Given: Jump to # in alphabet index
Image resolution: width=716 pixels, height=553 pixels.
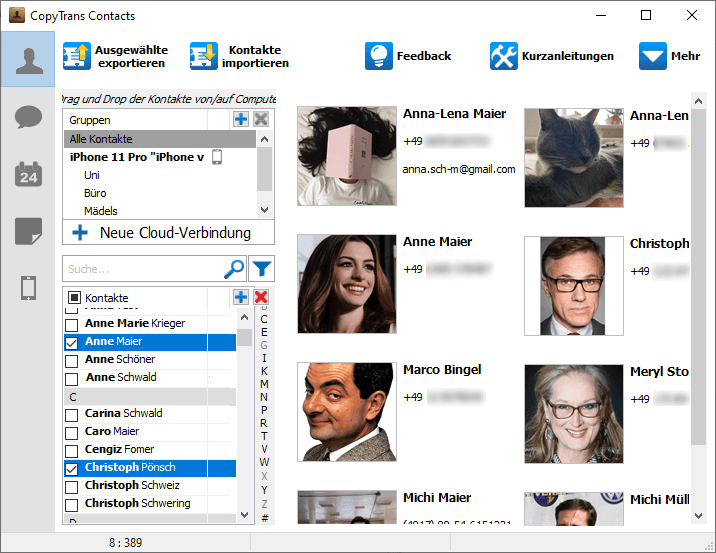Looking at the screenshot, I should point(265,517).
